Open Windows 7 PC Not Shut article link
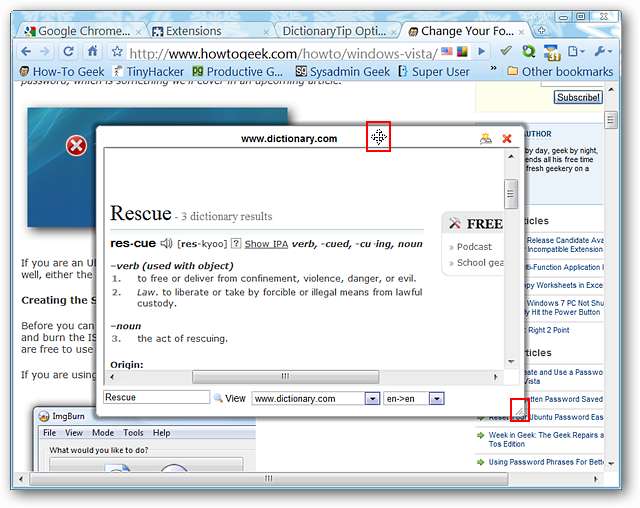640x508 pixels. 565,308
